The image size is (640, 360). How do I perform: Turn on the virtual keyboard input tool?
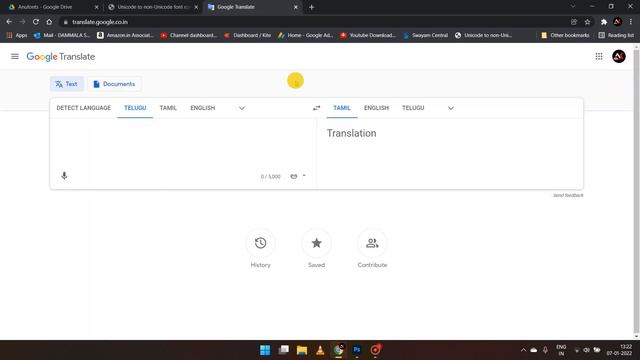point(293,176)
